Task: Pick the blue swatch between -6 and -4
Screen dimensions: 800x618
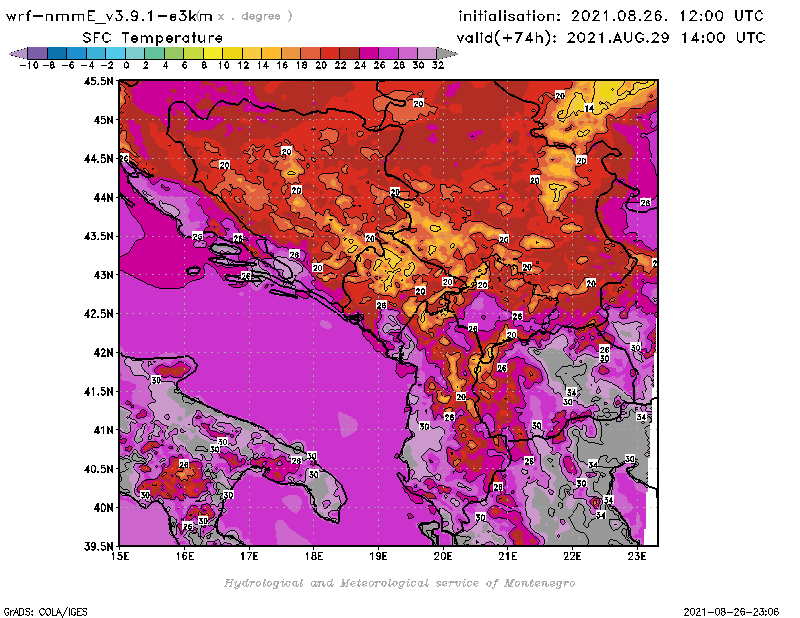Action: pos(77,53)
